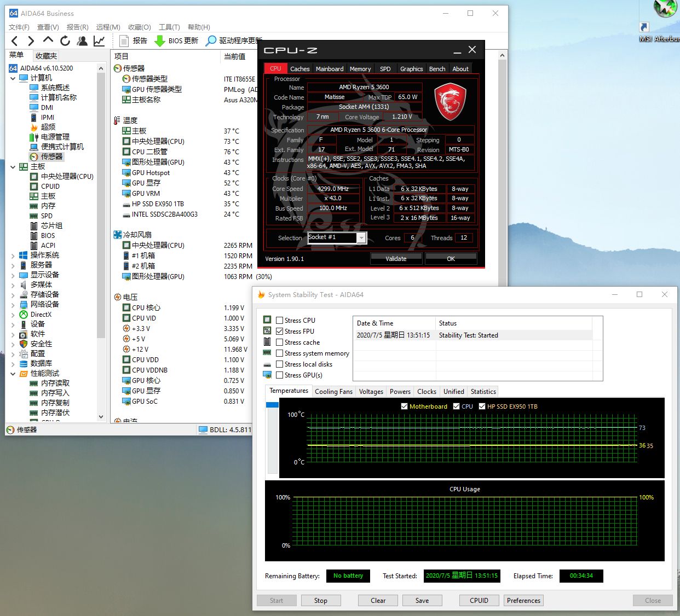This screenshot has height=616, width=680.
Task: Open the Cooling Fans tab
Action: (333, 392)
